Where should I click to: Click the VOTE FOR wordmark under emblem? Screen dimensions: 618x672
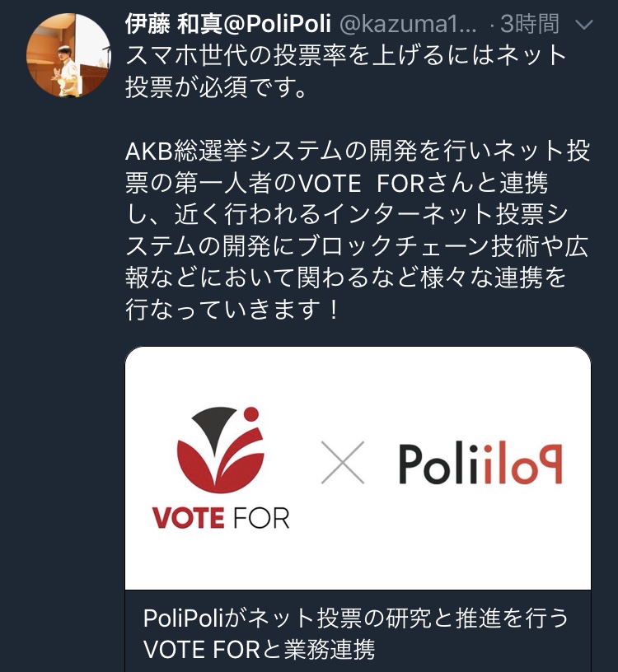[x=221, y=517]
